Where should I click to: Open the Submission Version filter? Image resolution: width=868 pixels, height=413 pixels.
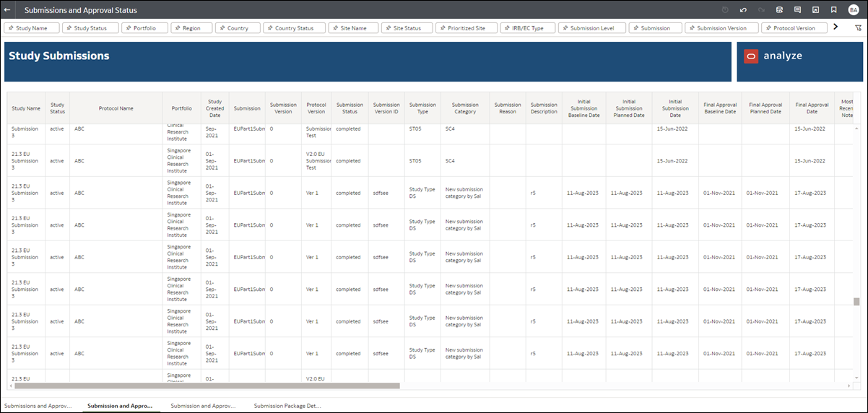(x=721, y=28)
